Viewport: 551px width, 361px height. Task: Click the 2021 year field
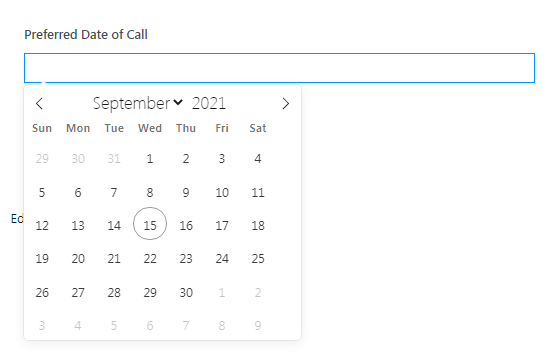(x=209, y=103)
